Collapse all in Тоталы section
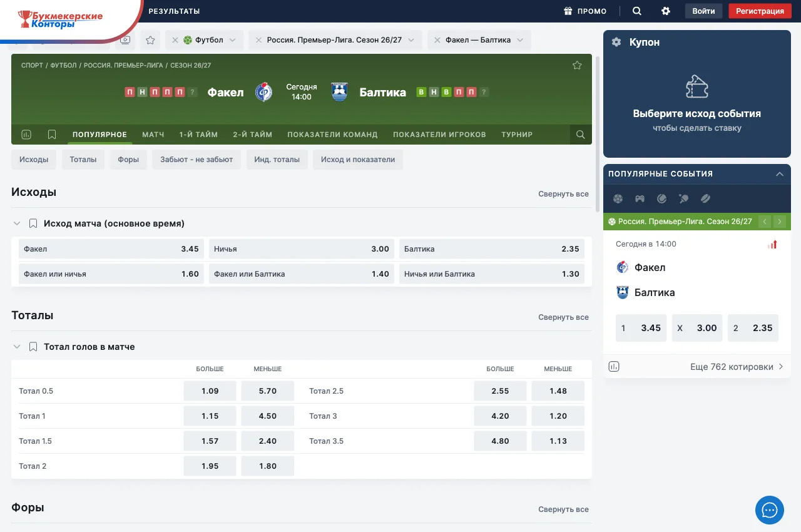This screenshot has width=801, height=532. [563, 317]
